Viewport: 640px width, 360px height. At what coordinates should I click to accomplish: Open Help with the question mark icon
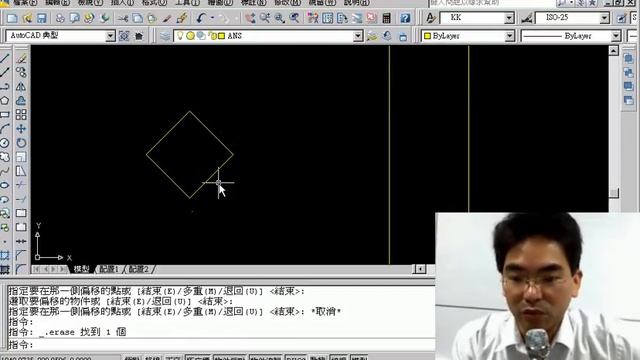pyautogui.click(x=405, y=18)
